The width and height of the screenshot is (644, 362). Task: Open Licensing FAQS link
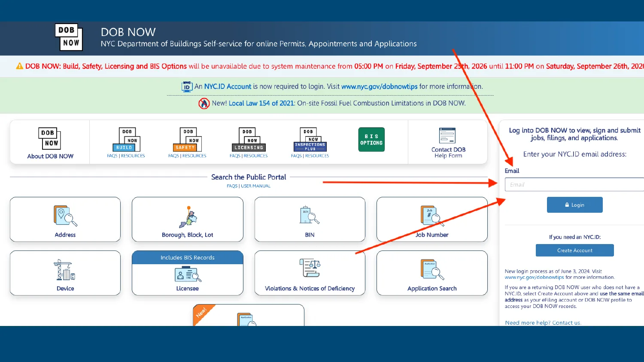point(235,156)
